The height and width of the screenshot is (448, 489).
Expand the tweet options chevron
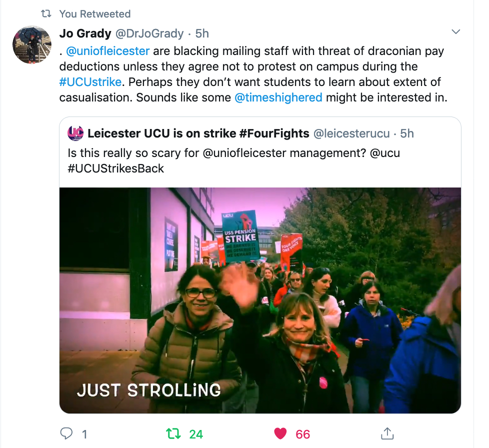tap(456, 32)
